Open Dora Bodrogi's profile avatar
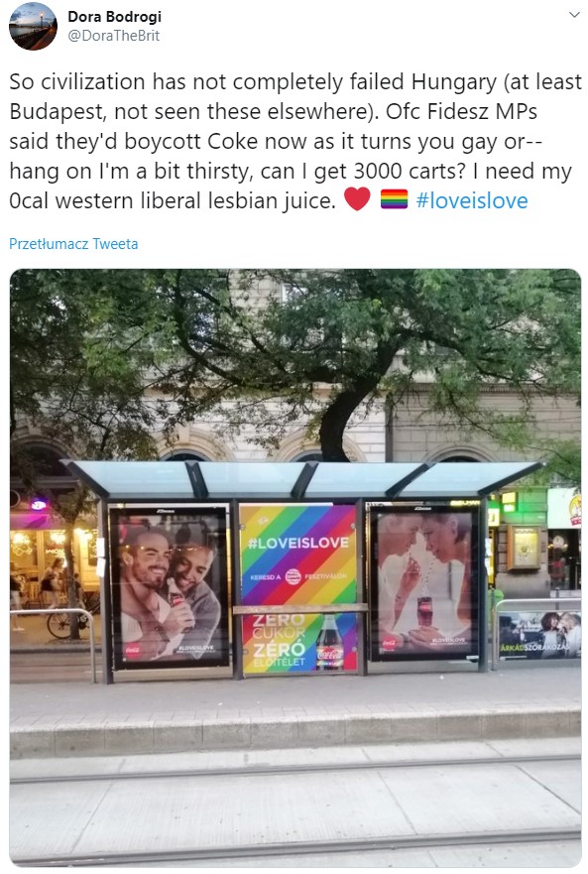The image size is (588, 874). [x=33, y=26]
